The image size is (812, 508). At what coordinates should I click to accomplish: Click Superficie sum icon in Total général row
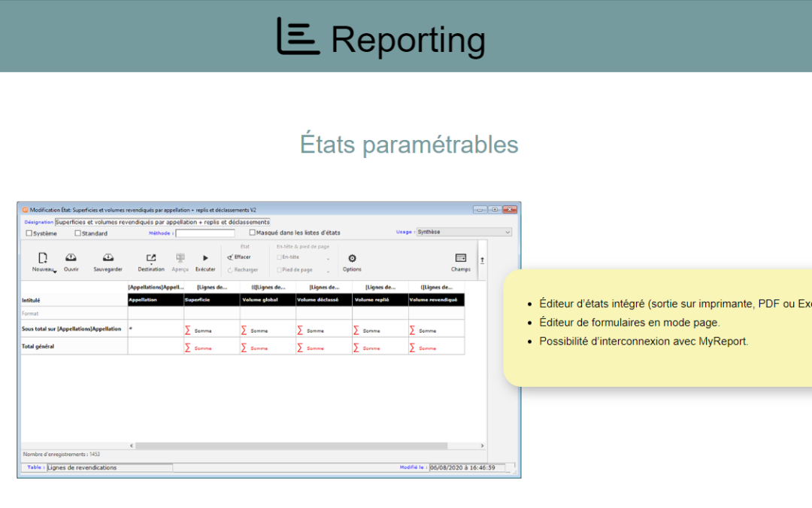[x=187, y=348]
